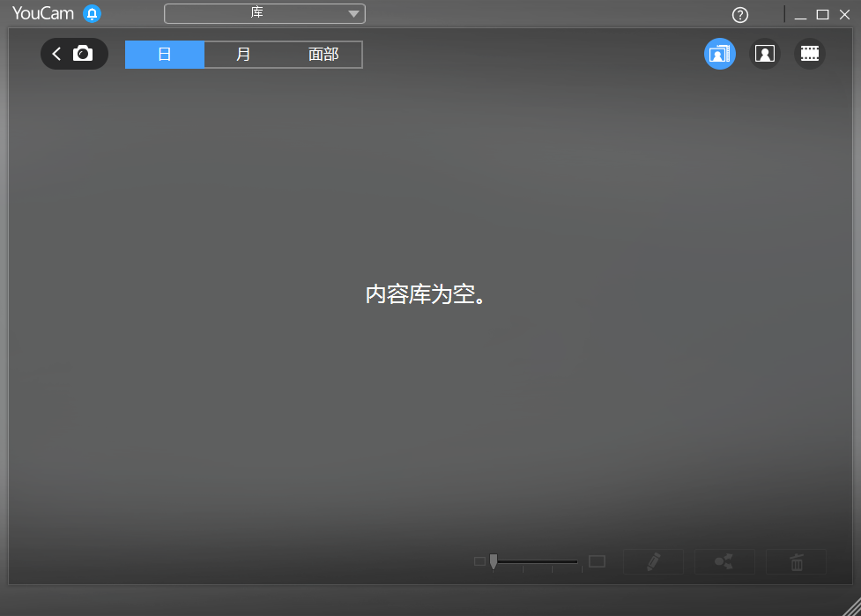Filter library to show videos only

[809, 54]
